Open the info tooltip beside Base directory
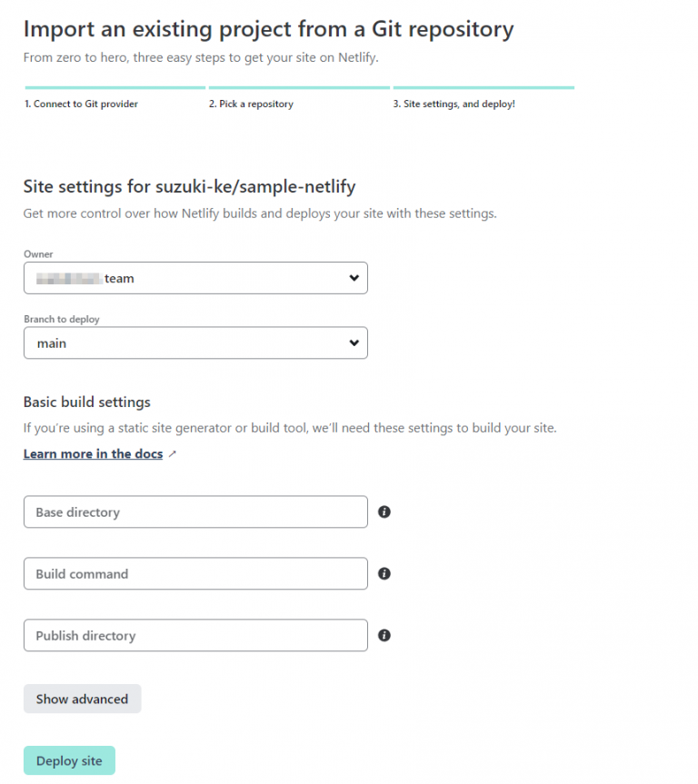 [384, 511]
